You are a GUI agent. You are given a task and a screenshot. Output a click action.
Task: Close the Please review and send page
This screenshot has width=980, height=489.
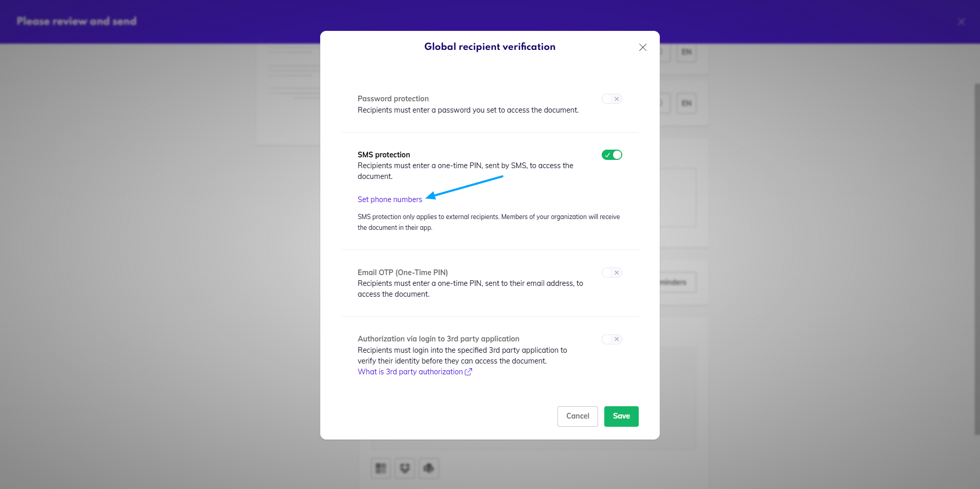coord(961,22)
